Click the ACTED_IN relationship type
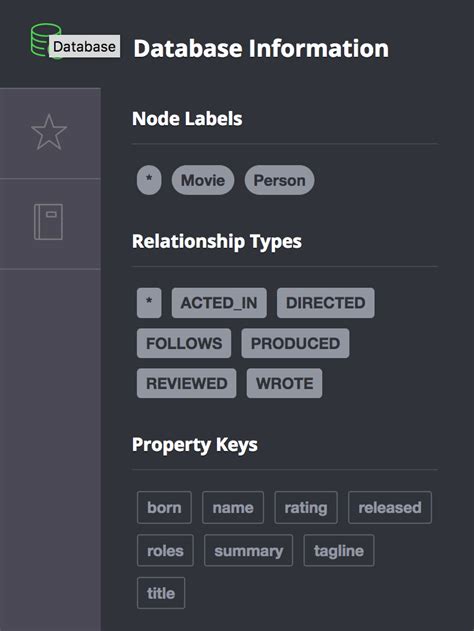This screenshot has height=631, width=474. tap(219, 303)
